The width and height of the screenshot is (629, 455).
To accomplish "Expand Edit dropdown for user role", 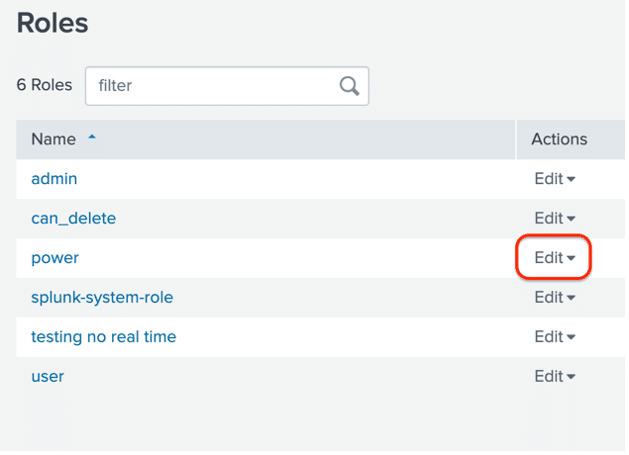I will [x=555, y=376].
